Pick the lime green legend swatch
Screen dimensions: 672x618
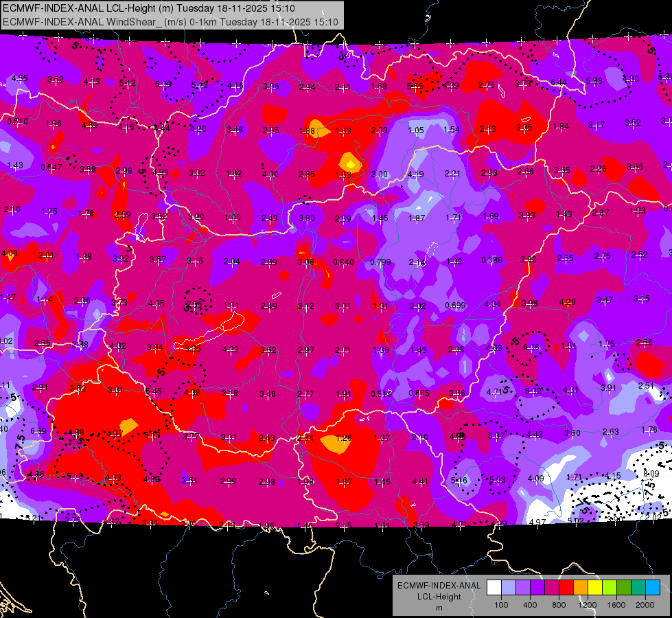point(610,588)
